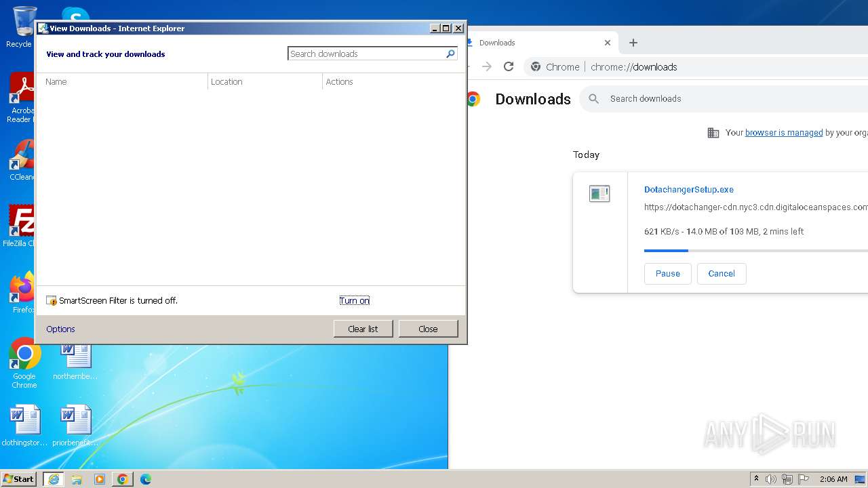Open File Explorer from the taskbar

77,479
